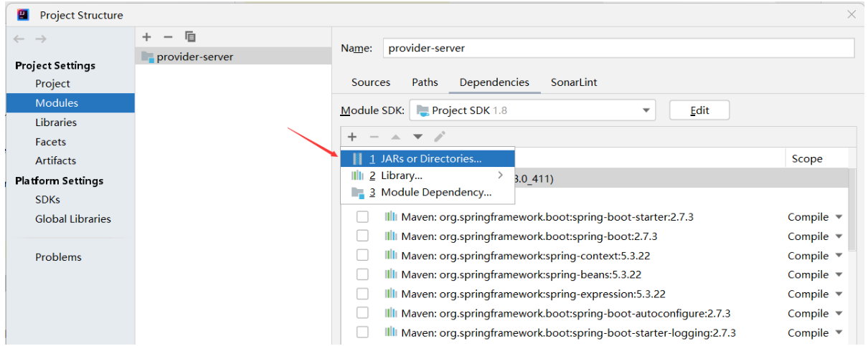Remove the selected dependency with minus button
The height and width of the screenshot is (346, 868).
pos(373,136)
